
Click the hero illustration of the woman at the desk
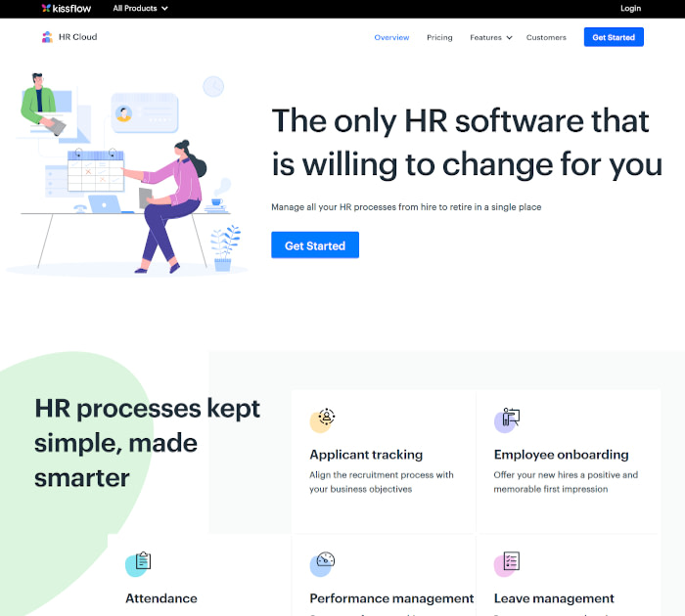[126, 175]
